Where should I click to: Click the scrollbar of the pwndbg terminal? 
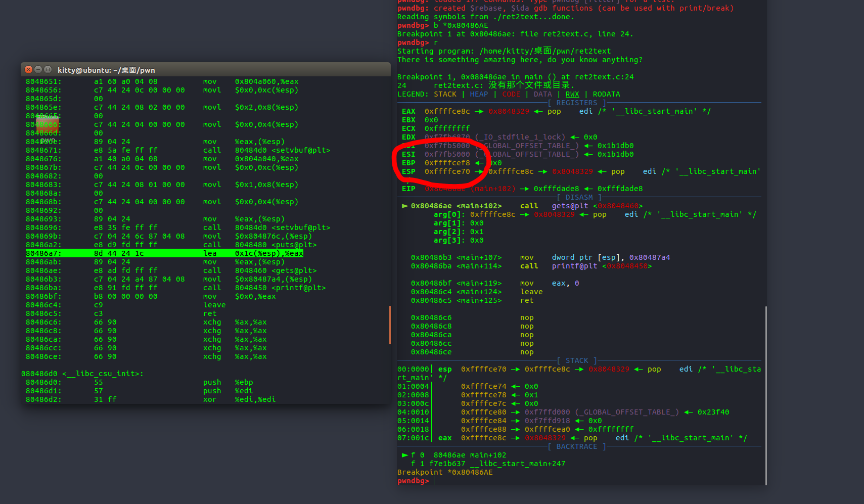766,394
